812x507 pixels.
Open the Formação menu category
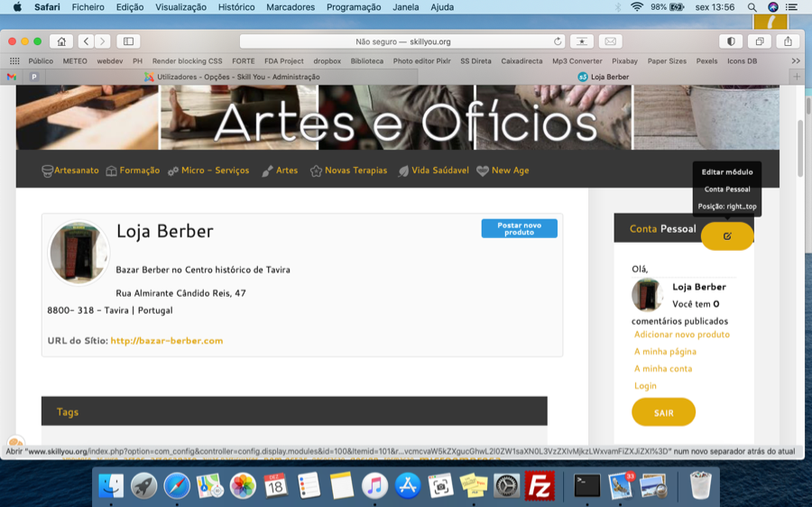point(134,171)
